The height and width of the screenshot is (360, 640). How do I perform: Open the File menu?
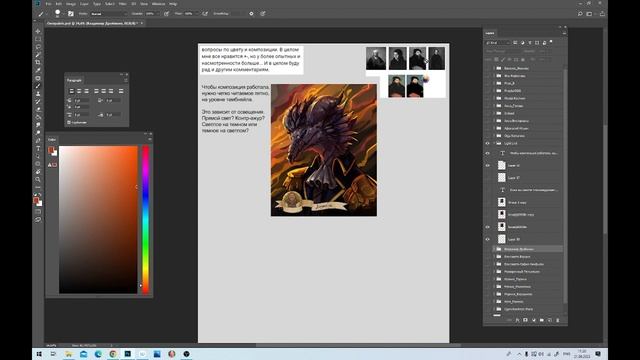click(48, 4)
